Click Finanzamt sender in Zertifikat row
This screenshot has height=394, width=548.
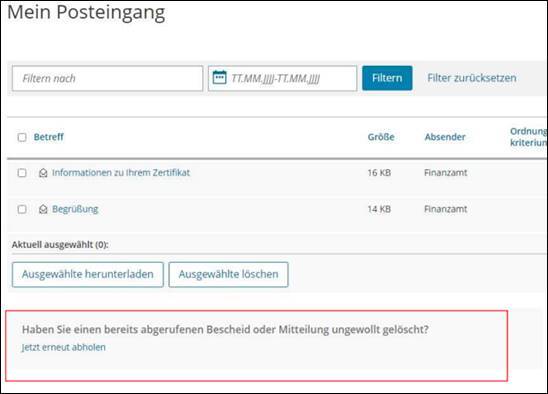click(446, 172)
